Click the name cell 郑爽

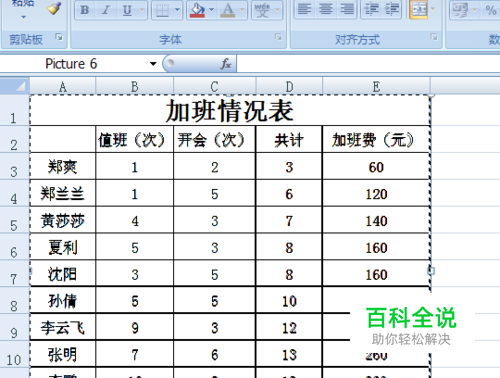(x=63, y=167)
